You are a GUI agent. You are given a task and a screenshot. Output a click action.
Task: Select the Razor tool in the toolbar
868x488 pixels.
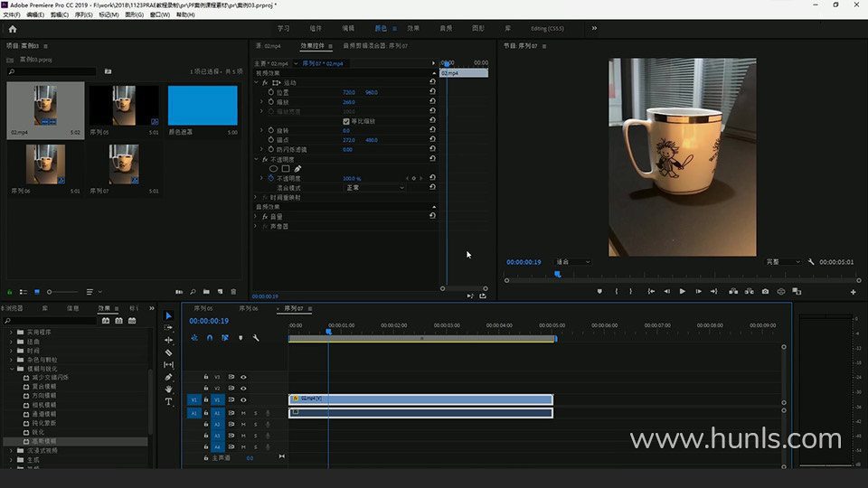(168, 352)
